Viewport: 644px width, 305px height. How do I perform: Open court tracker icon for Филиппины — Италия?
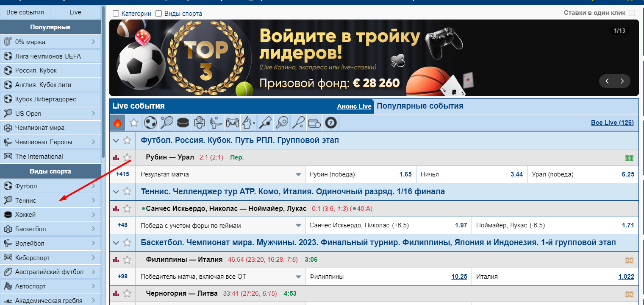(629, 260)
